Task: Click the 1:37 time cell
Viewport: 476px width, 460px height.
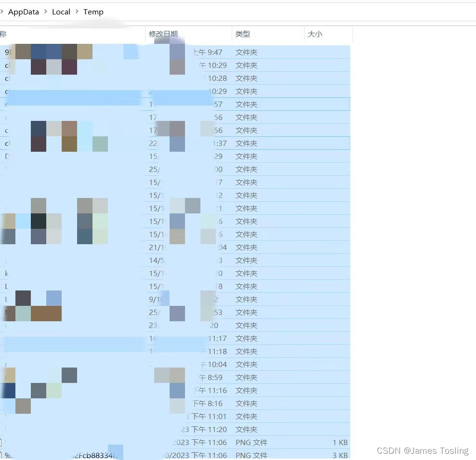Action: 219,143
